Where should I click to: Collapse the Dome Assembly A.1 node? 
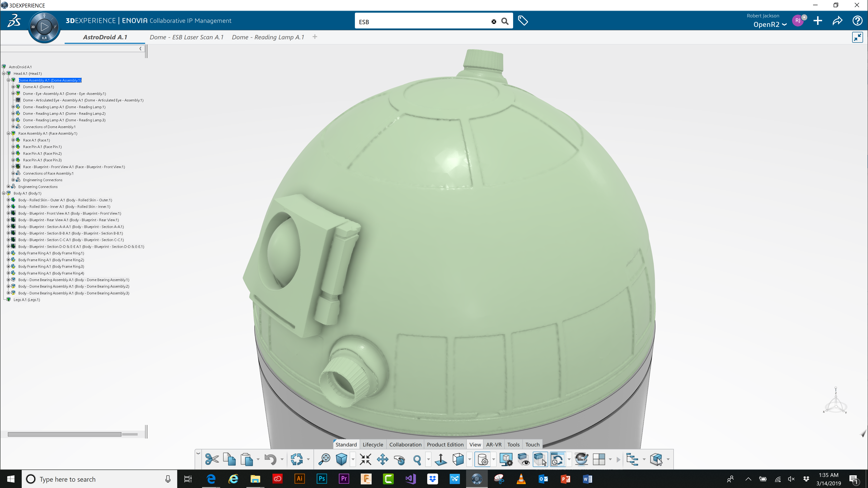pyautogui.click(x=8, y=80)
